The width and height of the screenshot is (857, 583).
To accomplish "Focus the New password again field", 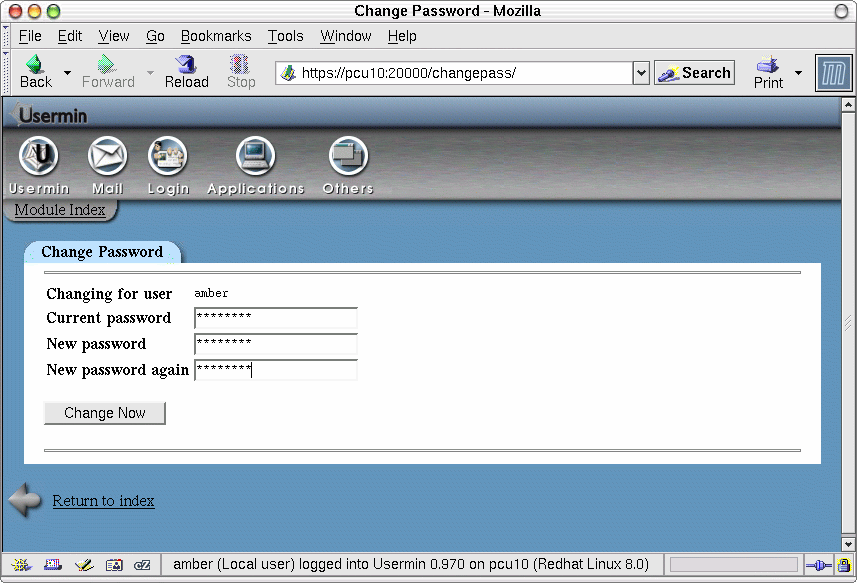I will click(275, 370).
